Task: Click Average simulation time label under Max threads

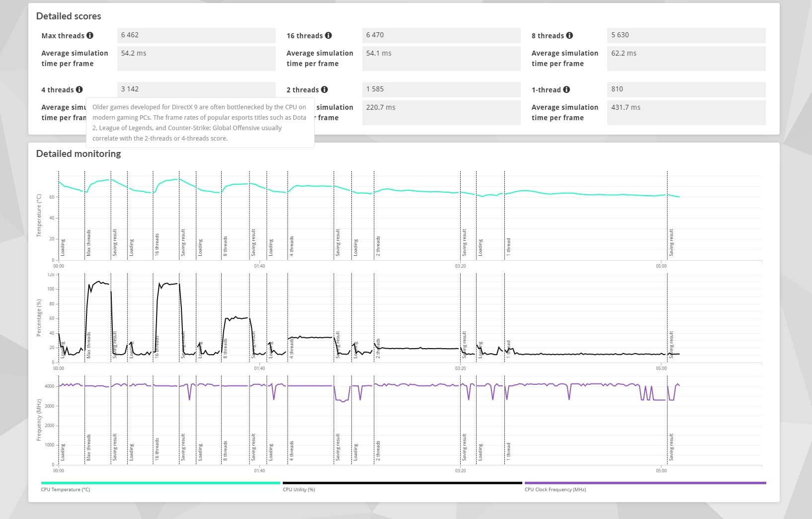Action: pos(75,58)
